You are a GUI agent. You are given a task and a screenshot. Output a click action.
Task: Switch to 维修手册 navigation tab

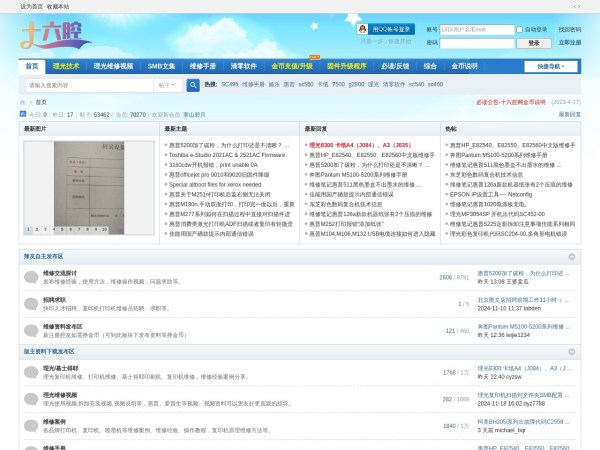tap(203, 66)
